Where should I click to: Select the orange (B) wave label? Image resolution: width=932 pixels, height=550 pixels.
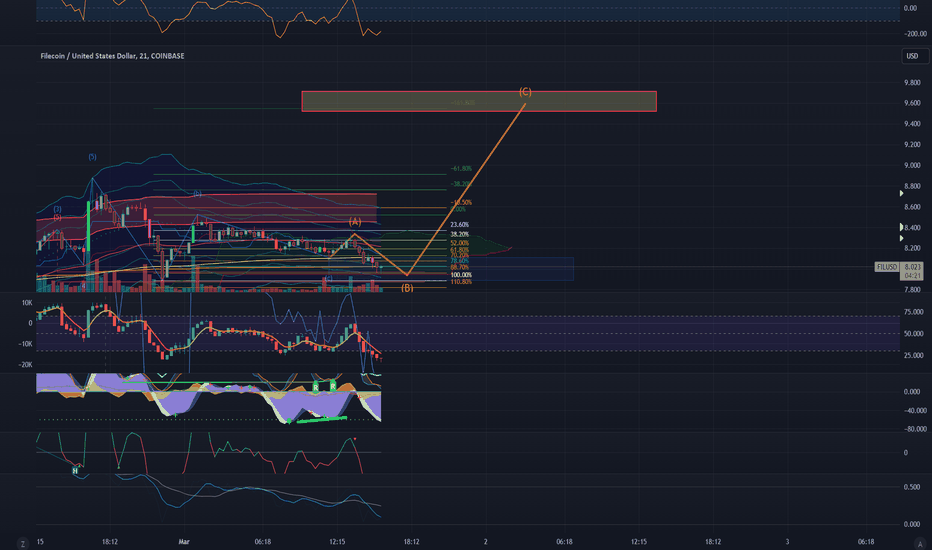click(407, 288)
